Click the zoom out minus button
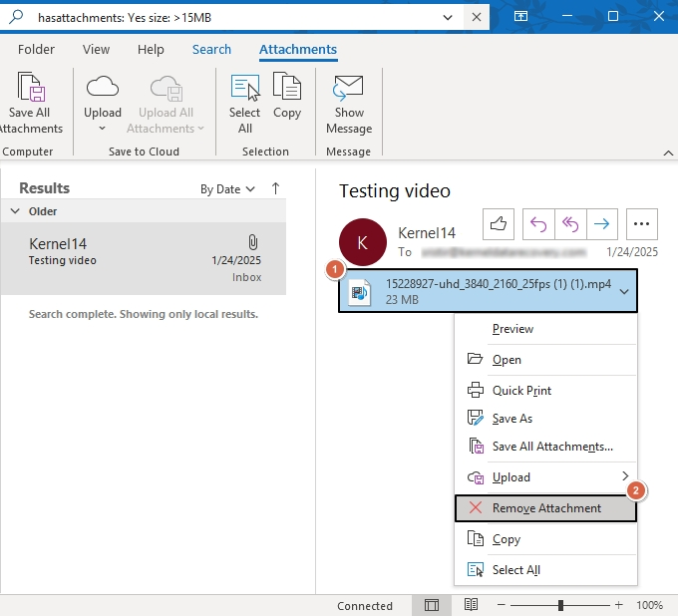The width and height of the screenshot is (678, 616). tap(502, 605)
